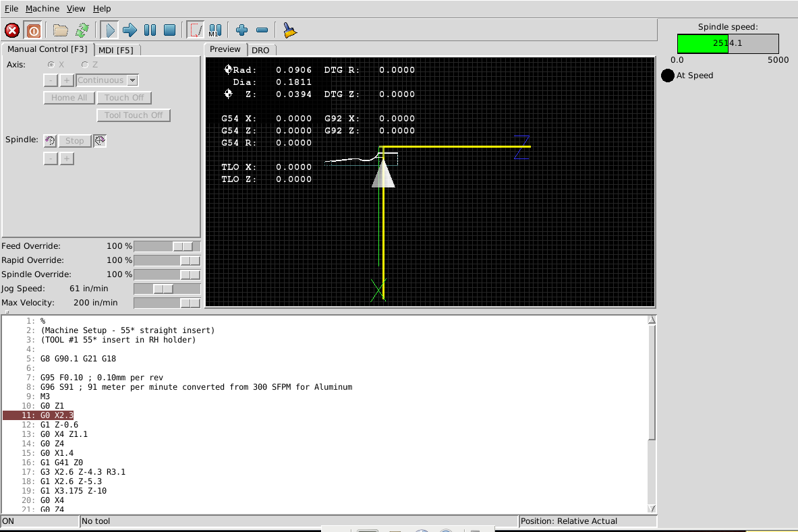Switch to MDI [F5] tab
The image size is (798, 532).
(x=116, y=51)
